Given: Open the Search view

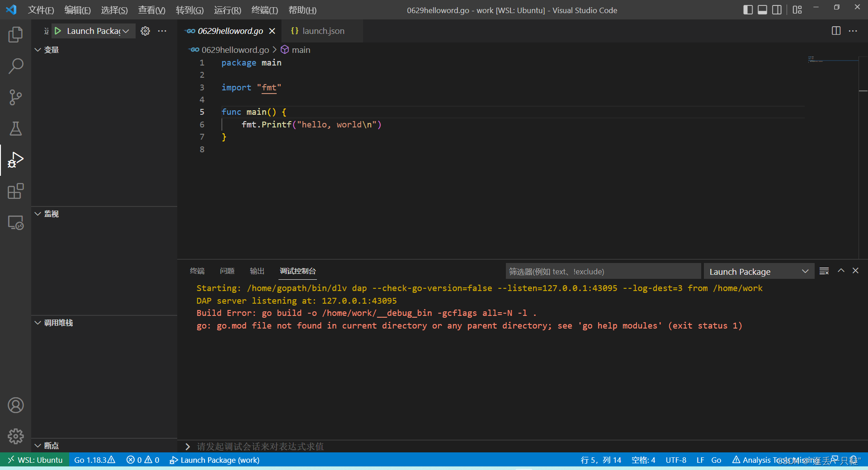Looking at the screenshot, I should [x=15, y=66].
